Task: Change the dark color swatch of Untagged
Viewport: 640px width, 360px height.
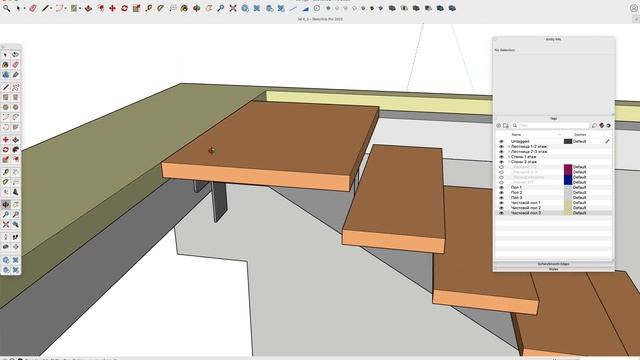Action: (x=568, y=141)
